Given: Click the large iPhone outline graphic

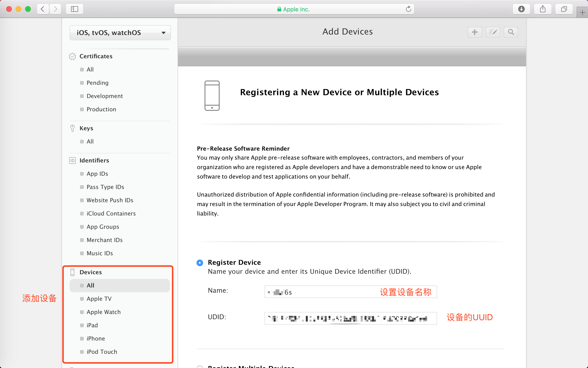Looking at the screenshot, I should click(212, 96).
